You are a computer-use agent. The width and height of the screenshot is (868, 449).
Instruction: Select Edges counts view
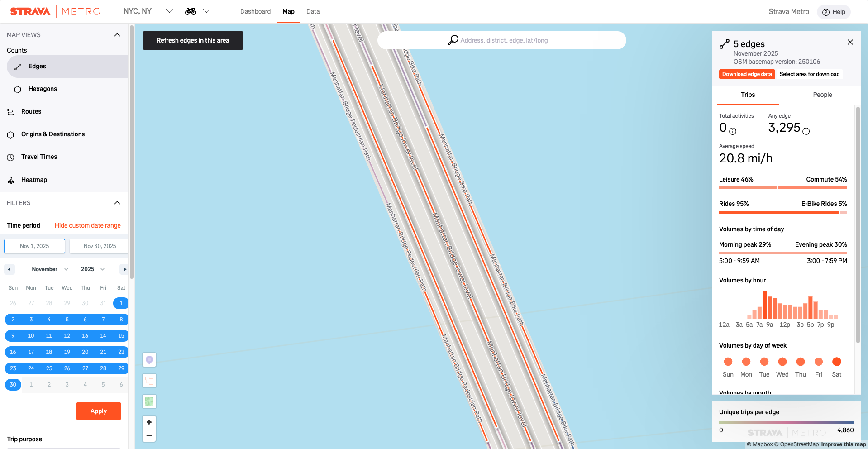37,67
